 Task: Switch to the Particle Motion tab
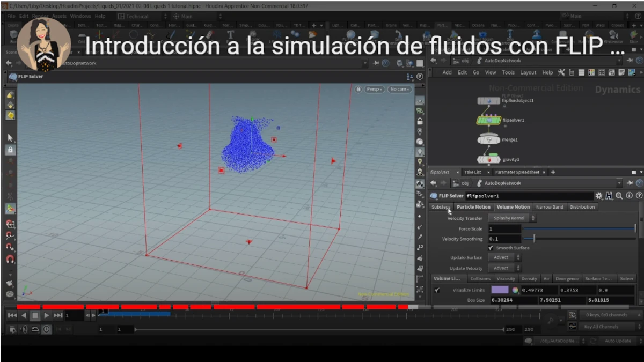pyautogui.click(x=473, y=207)
